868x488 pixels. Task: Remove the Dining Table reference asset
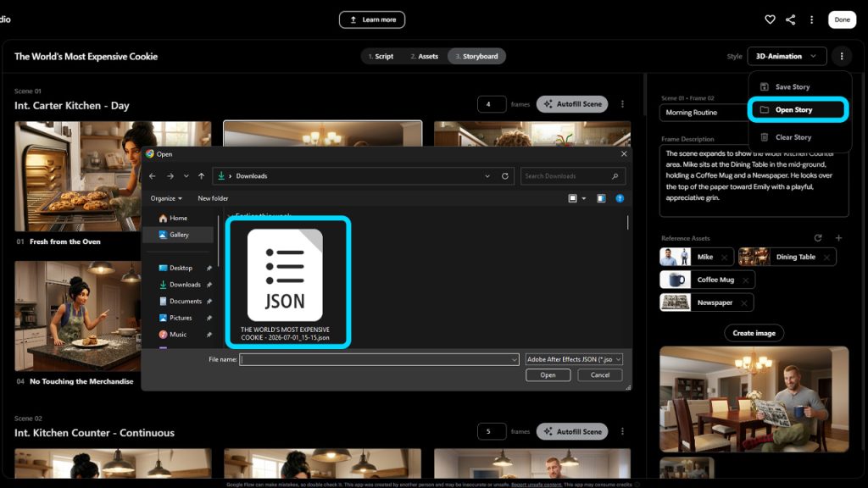[x=826, y=258]
